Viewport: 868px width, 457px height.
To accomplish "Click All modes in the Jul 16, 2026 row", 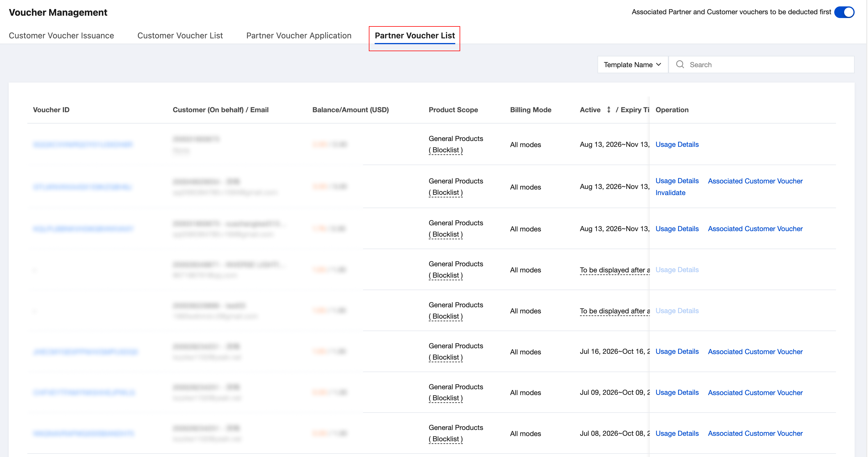I will click(x=525, y=352).
